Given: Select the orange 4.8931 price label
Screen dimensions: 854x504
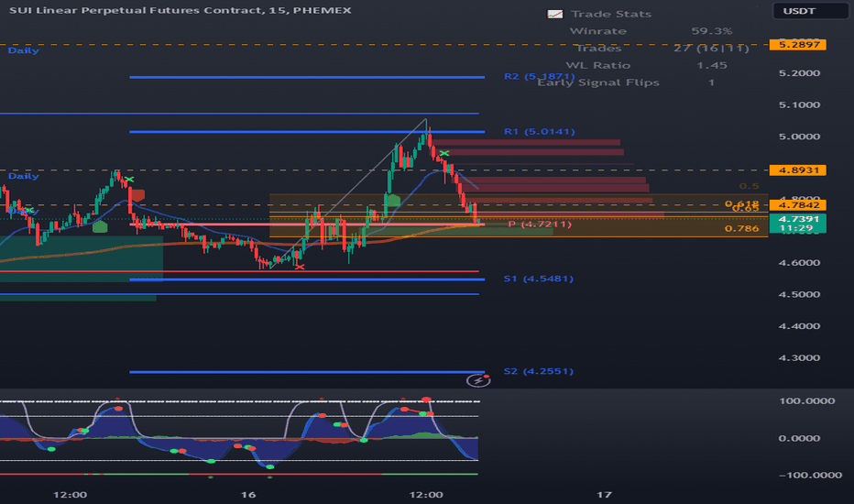Looking at the screenshot, I should click(x=797, y=170).
